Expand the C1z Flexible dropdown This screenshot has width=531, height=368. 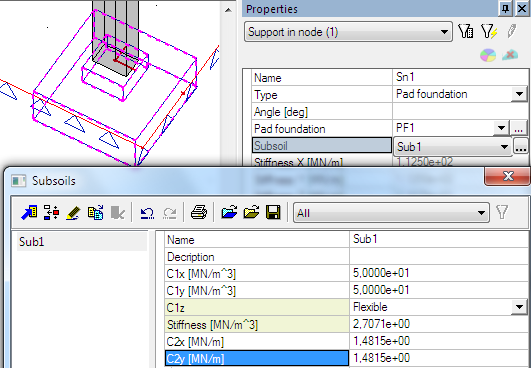coord(519,307)
